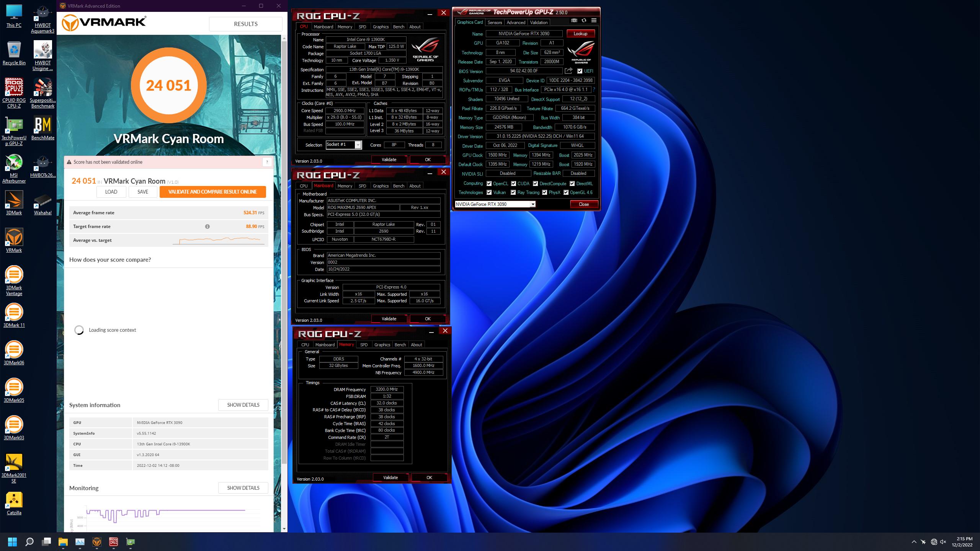Image resolution: width=980 pixels, height=551 pixels.
Task: Select the 3DMark05 desktop icon
Action: 14,390
